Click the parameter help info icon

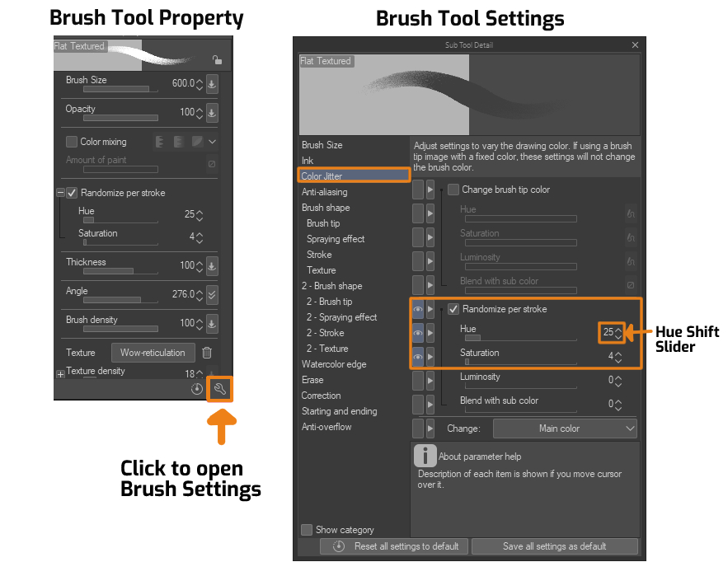[424, 456]
